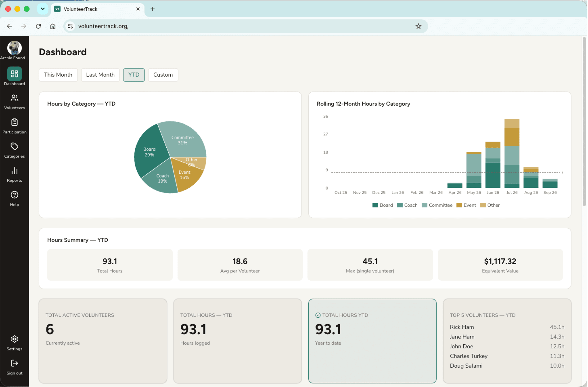Close the VolunteerTrack tab
The height and width of the screenshot is (387, 588).
coord(138,9)
